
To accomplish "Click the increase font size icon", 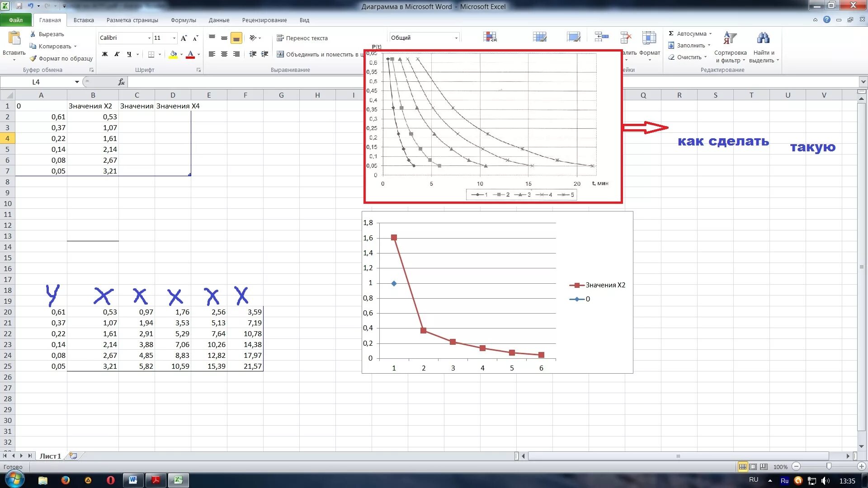I will pos(184,38).
